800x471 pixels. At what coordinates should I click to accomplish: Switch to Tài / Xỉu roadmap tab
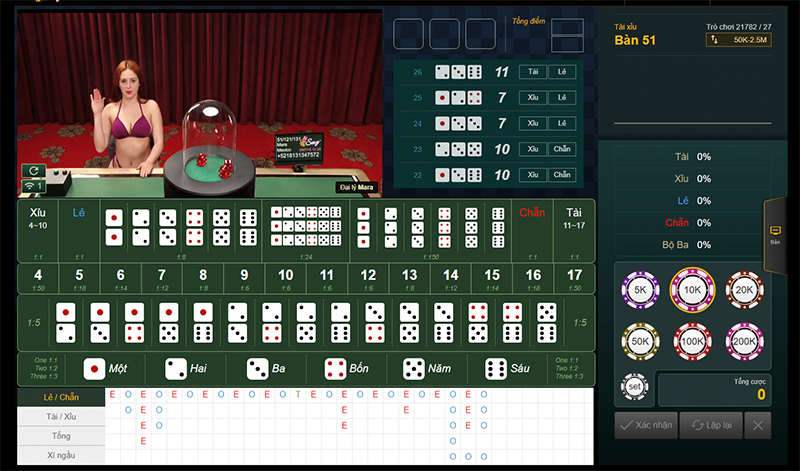point(61,416)
